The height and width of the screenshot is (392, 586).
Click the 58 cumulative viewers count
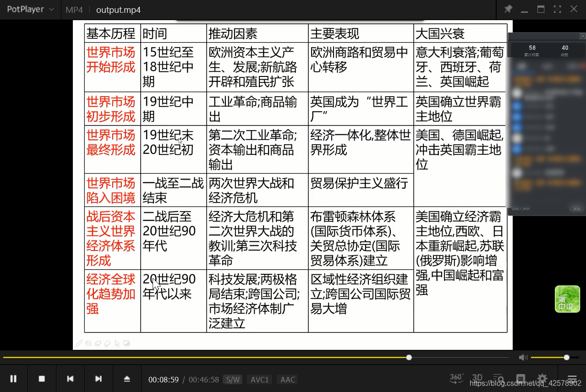[532, 48]
